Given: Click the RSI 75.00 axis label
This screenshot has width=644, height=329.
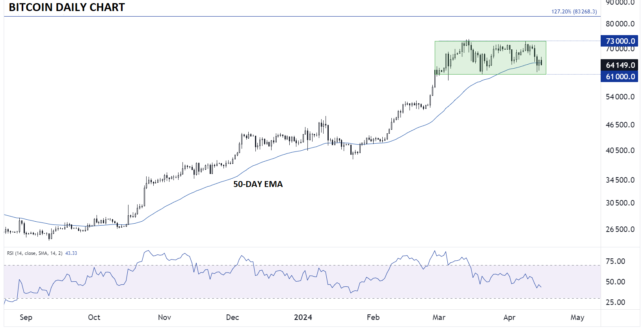Looking at the screenshot, I should point(615,261).
